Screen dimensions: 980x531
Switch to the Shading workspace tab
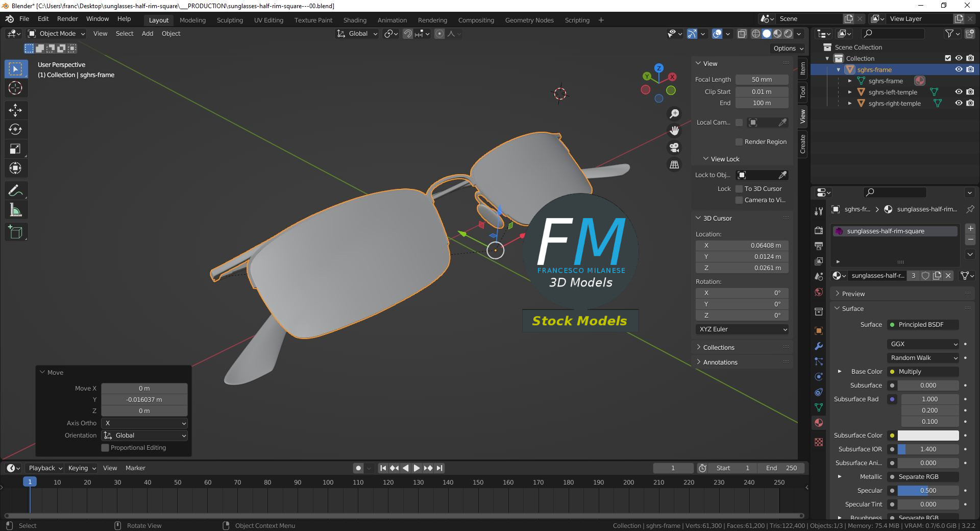(x=355, y=20)
